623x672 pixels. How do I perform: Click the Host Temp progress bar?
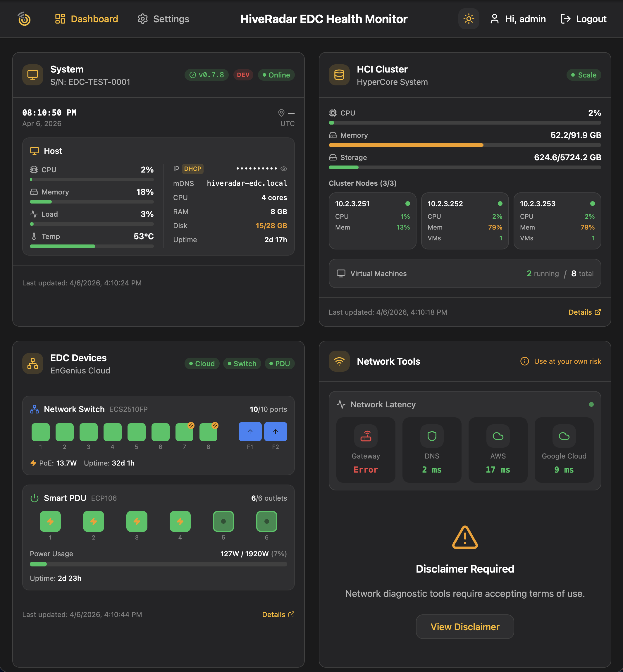[92, 246]
